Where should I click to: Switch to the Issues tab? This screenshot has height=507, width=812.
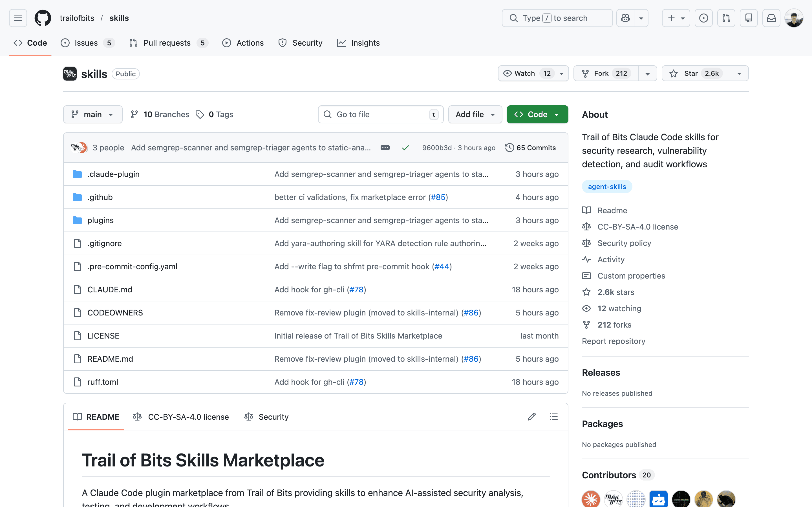pyautogui.click(x=87, y=43)
